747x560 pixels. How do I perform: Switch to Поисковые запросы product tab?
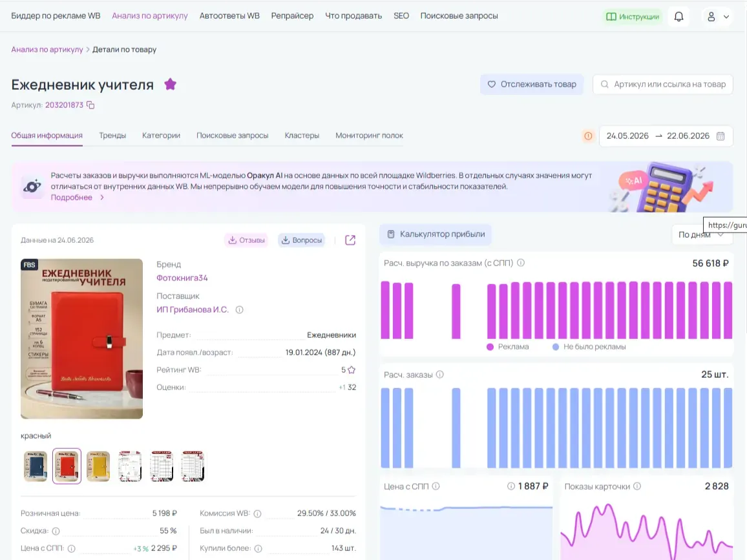point(233,136)
